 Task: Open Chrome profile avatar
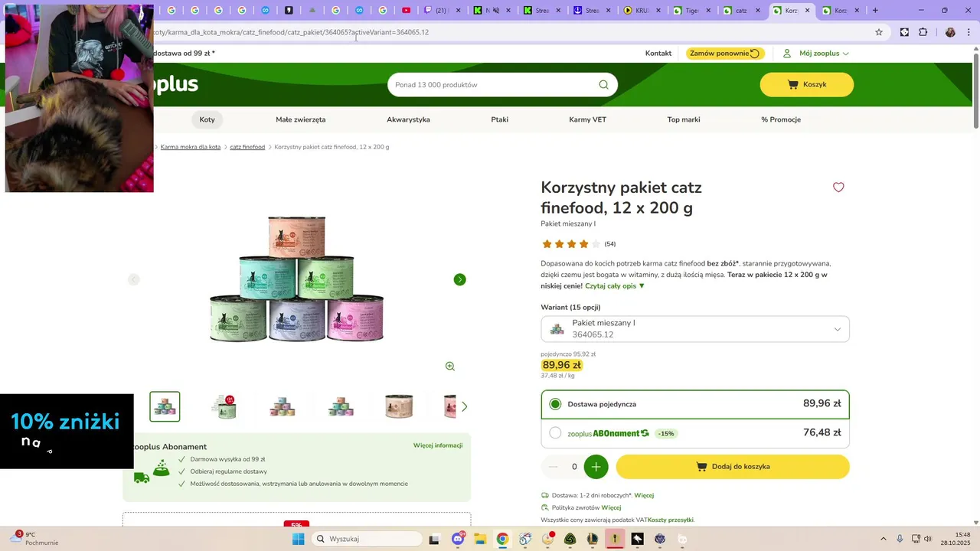[x=950, y=32]
